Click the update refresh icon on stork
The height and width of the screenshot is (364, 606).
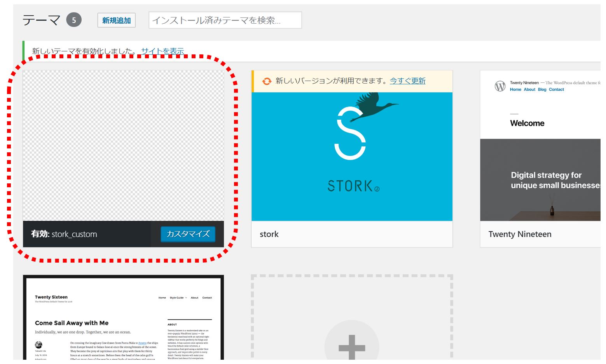(x=267, y=81)
